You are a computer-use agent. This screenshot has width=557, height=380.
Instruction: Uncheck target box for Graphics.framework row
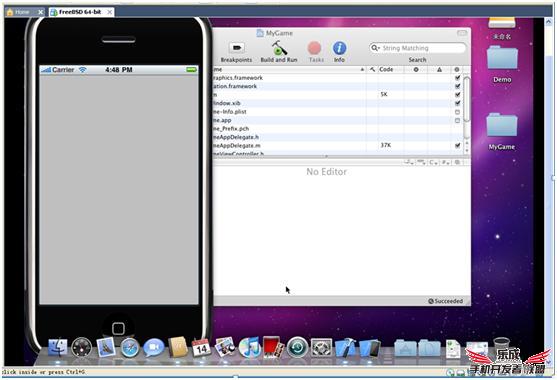coord(457,77)
